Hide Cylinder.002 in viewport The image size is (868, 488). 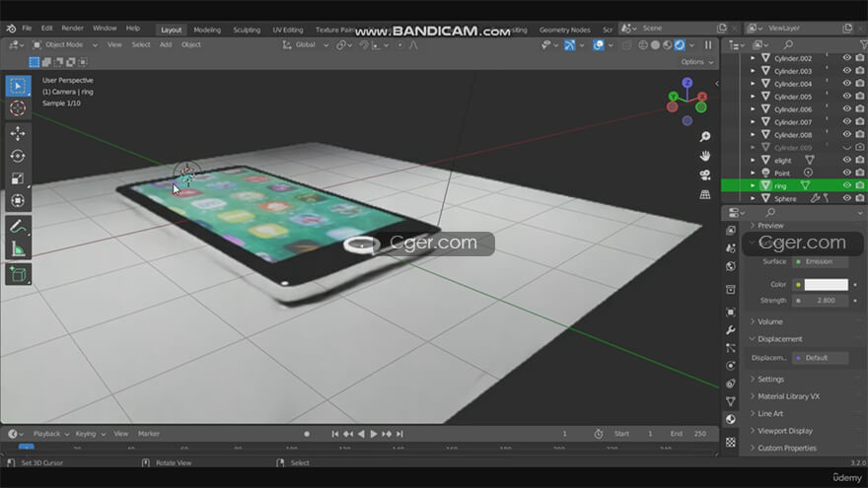tap(847, 58)
